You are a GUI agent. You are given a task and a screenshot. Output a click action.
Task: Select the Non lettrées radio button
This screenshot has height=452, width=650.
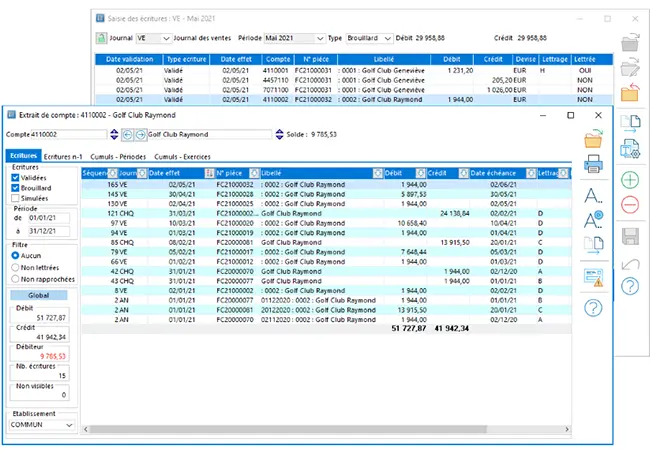[x=15, y=267]
